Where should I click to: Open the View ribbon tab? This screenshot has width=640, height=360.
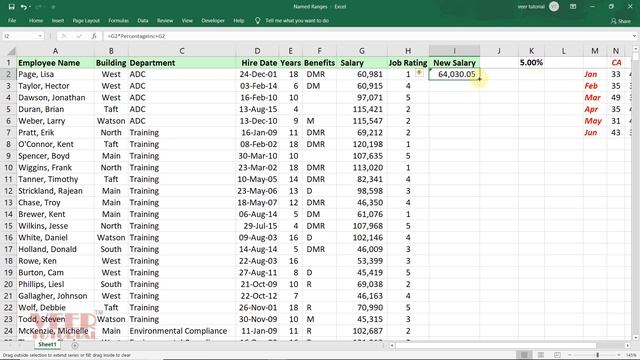pos(187,20)
